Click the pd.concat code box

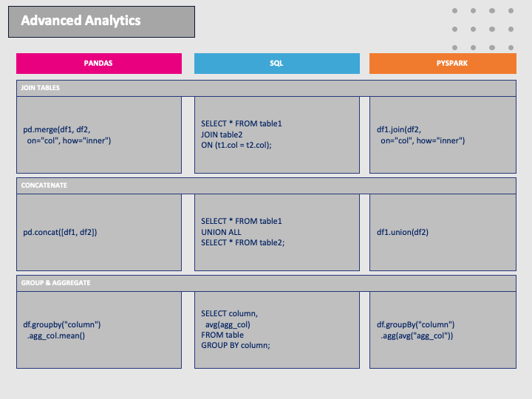coord(98,232)
